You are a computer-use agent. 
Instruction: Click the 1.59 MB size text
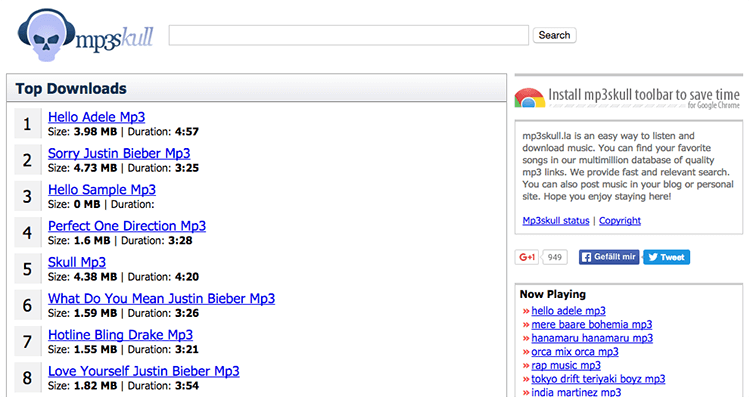[x=95, y=313]
